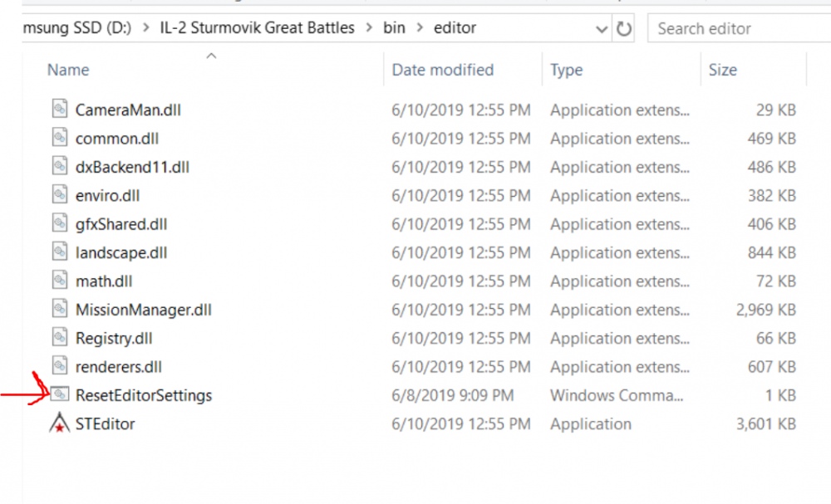Image resolution: width=831 pixels, height=504 pixels.
Task: Expand breadcrumb chevron after IL-2 Sturmovik Great Battles
Action: pyautogui.click(x=368, y=28)
